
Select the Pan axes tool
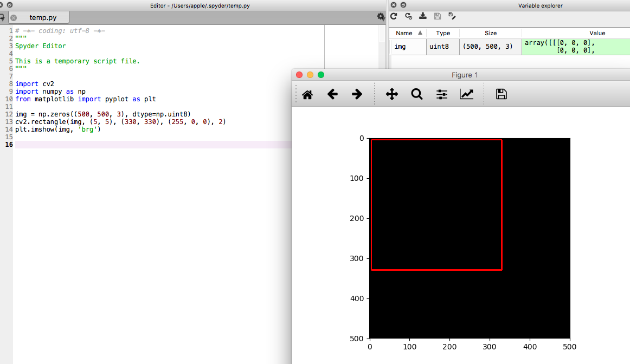(x=392, y=94)
